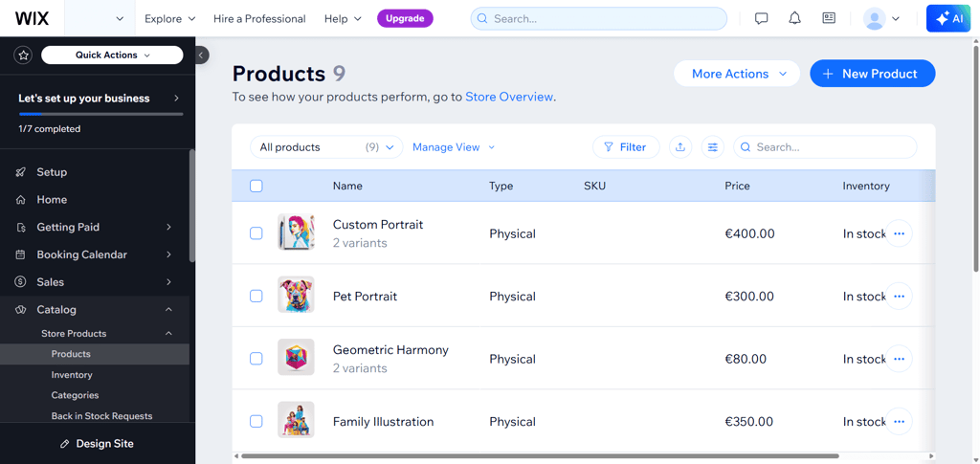The width and height of the screenshot is (980, 464).
Task: Open the Explore menu
Action: click(170, 19)
